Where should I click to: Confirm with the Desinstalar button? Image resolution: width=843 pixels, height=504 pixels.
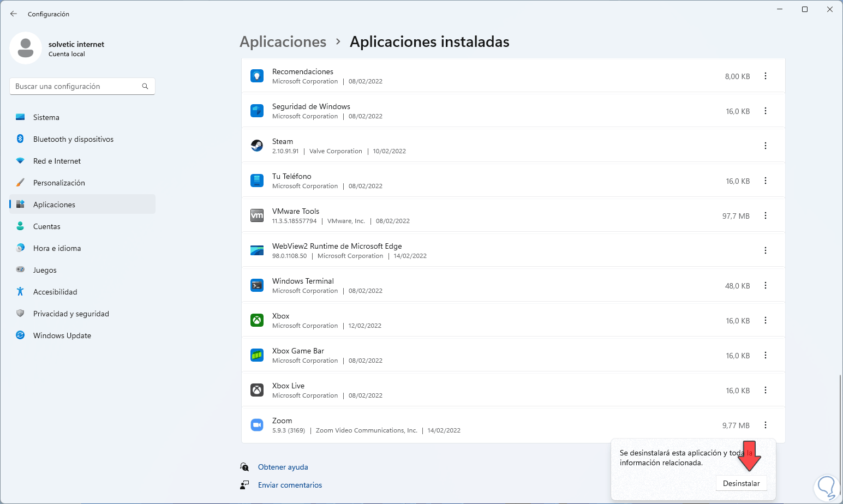[x=741, y=483]
